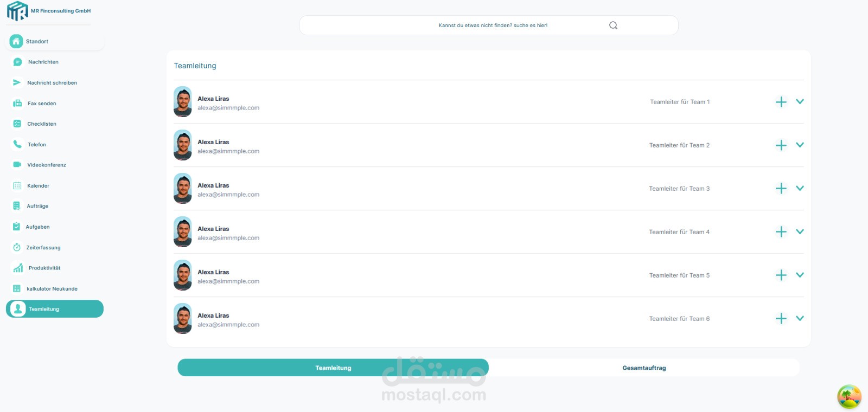Click the Zeiterfassung stopwatch icon
This screenshot has width=868, height=412.
tap(17, 247)
